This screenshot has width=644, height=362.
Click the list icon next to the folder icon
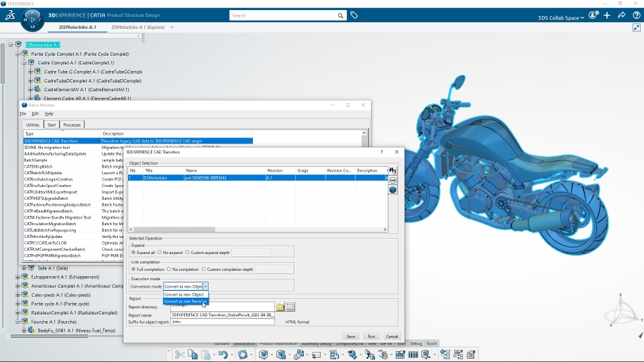pos(290,306)
